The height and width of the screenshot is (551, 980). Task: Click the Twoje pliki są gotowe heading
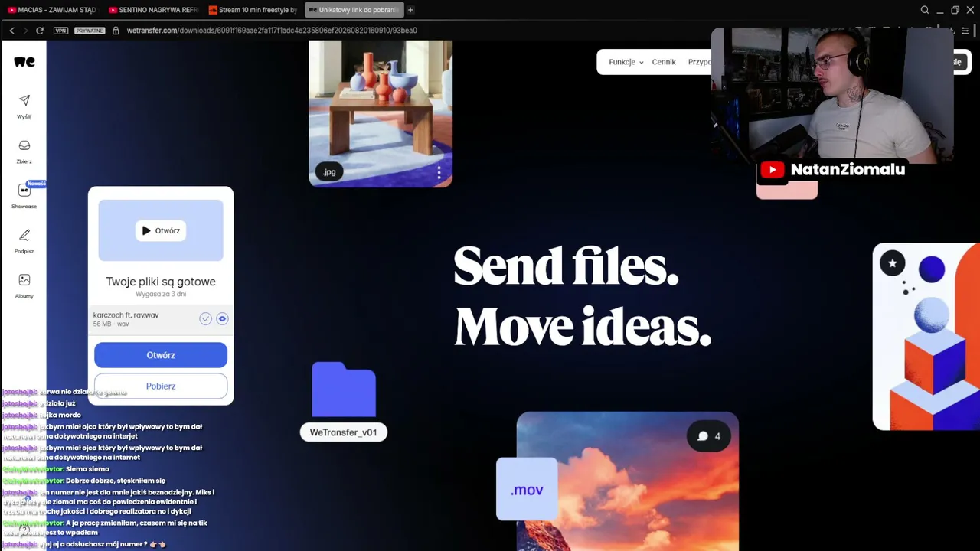[x=161, y=282]
